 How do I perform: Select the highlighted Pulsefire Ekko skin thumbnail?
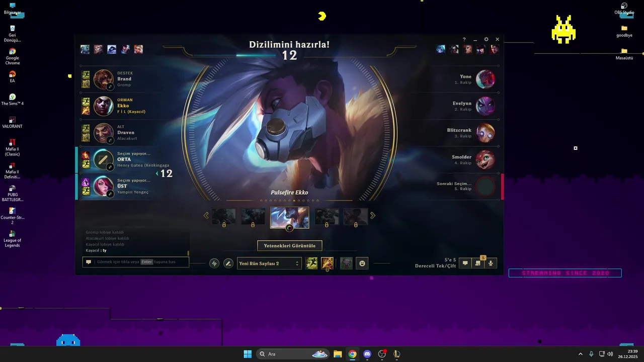(290, 217)
